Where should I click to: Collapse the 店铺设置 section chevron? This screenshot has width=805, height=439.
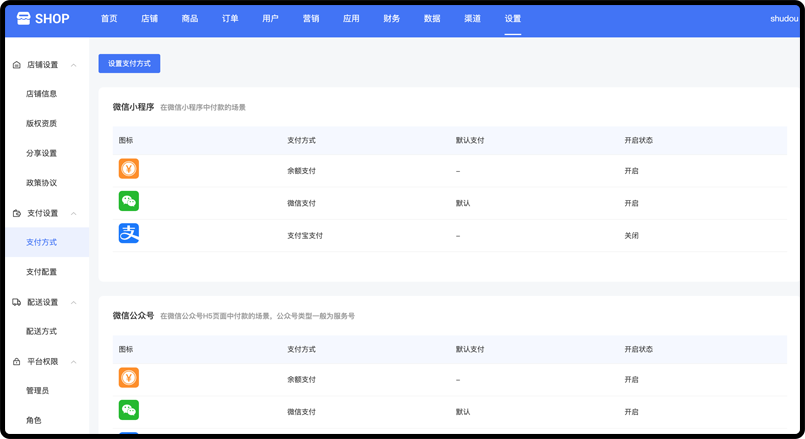point(73,65)
